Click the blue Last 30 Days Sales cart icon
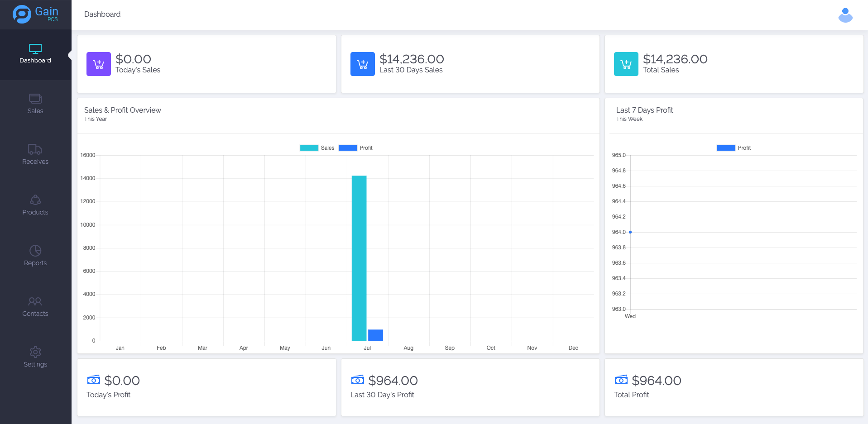This screenshot has height=424, width=868. click(x=363, y=64)
